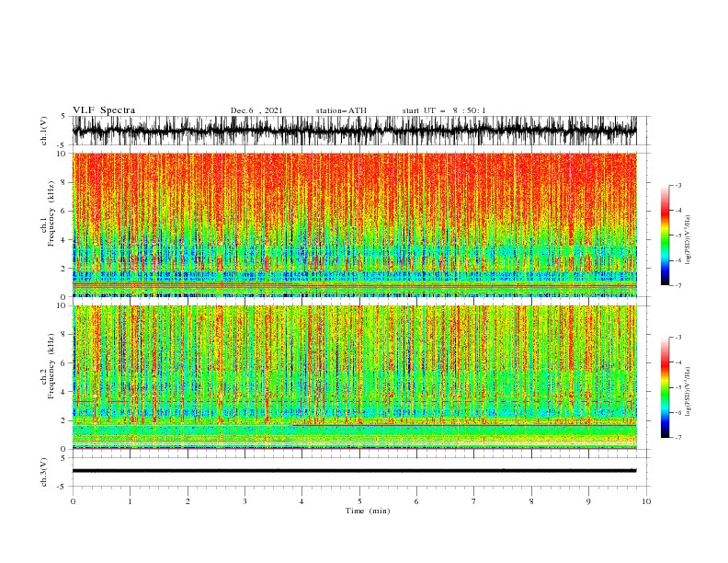This screenshot has height=563, width=728.
Task: Click the log(PSD) label beside ch.2 colorbar
Action: [688, 392]
